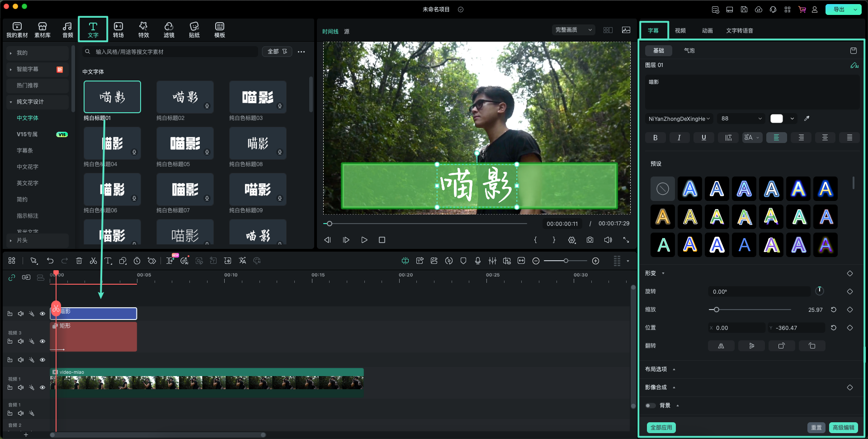This screenshot has width=868, height=439.
Task: Take a snapshot with the camera icon
Action: pos(590,240)
